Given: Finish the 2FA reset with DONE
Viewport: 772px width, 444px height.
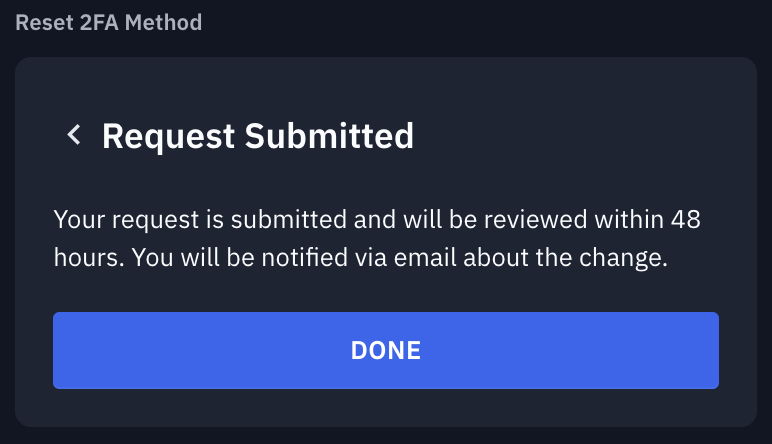Looking at the screenshot, I should click(x=385, y=350).
